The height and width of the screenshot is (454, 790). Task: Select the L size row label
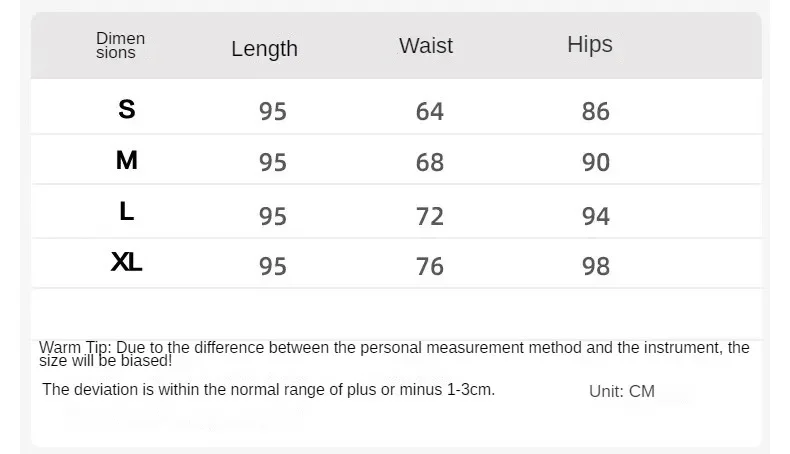126,212
